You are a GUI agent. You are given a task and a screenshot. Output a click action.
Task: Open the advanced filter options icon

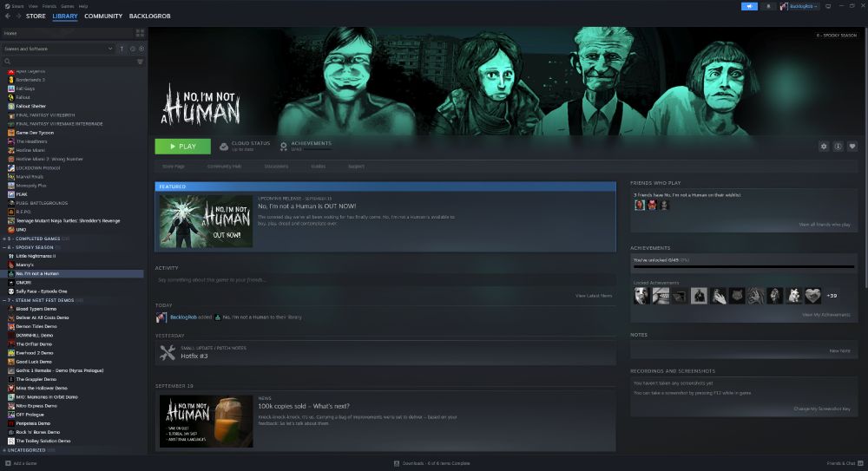point(140,62)
